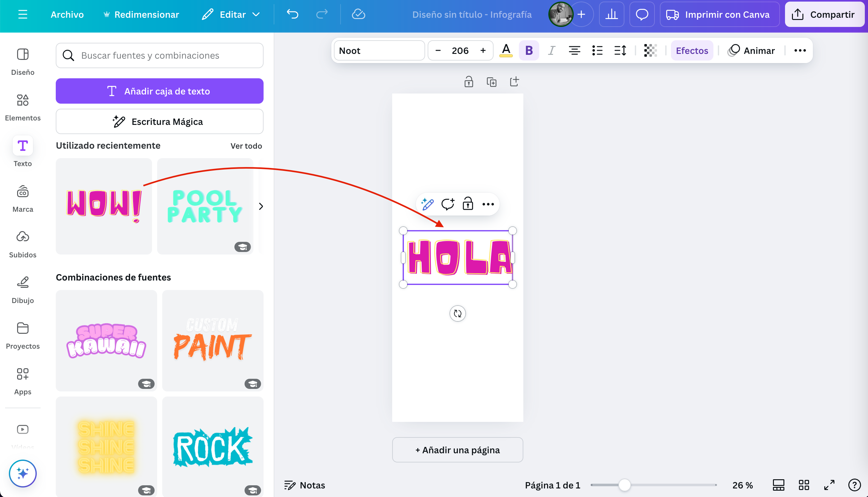Screen dimensions: 868x497
Task: Click Añadir caja de texto button
Action: (x=159, y=91)
